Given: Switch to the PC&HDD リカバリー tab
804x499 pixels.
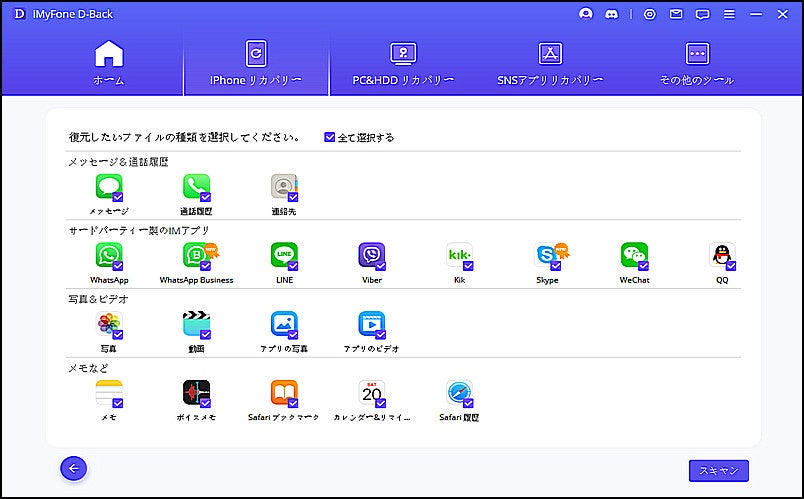Looking at the screenshot, I should (403, 63).
